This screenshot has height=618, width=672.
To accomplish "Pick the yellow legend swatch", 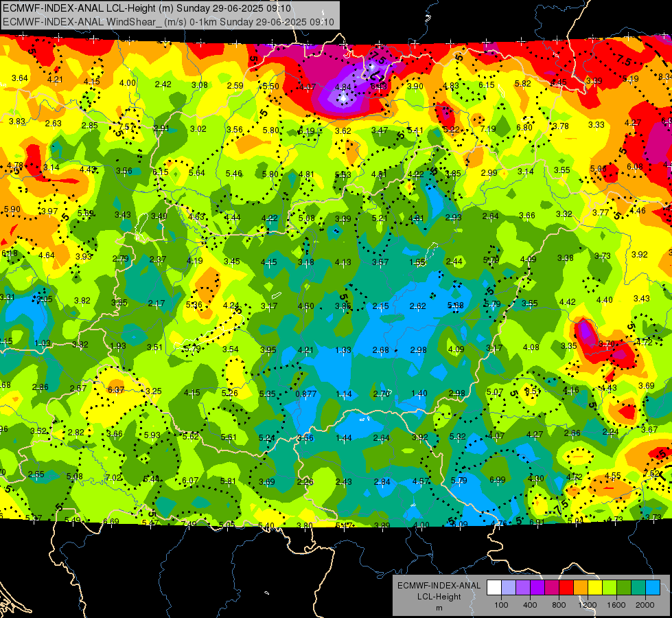I will (595, 588).
